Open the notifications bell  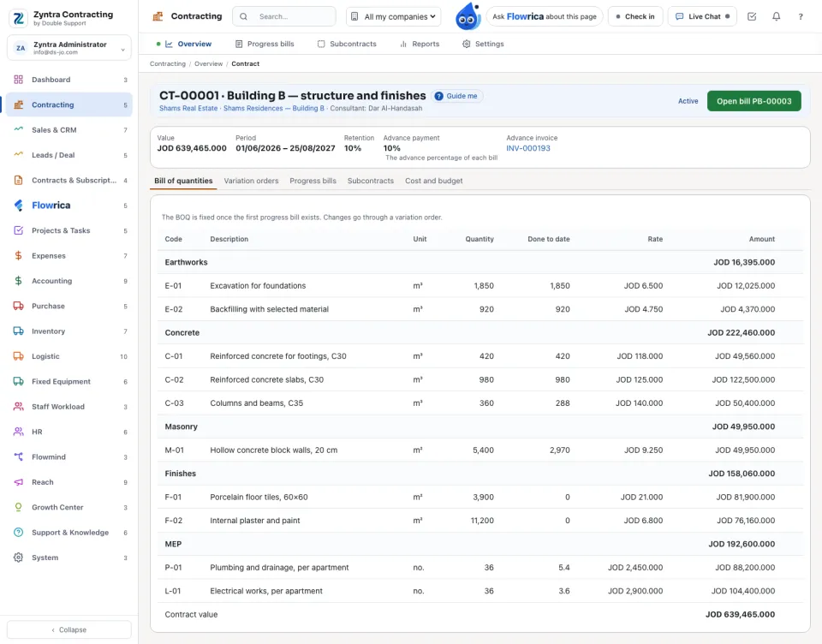pyautogui.click(x=777, y=16)
